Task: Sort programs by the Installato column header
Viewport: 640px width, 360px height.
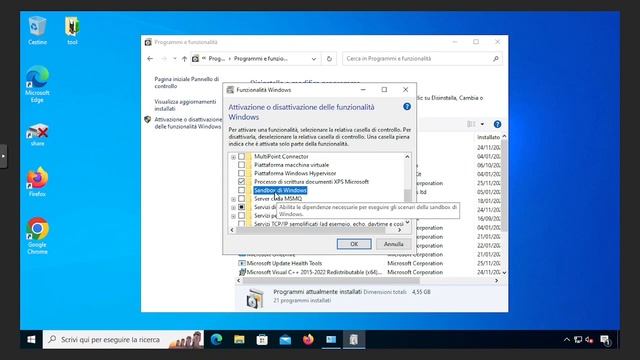Action: tap(488, 137)
